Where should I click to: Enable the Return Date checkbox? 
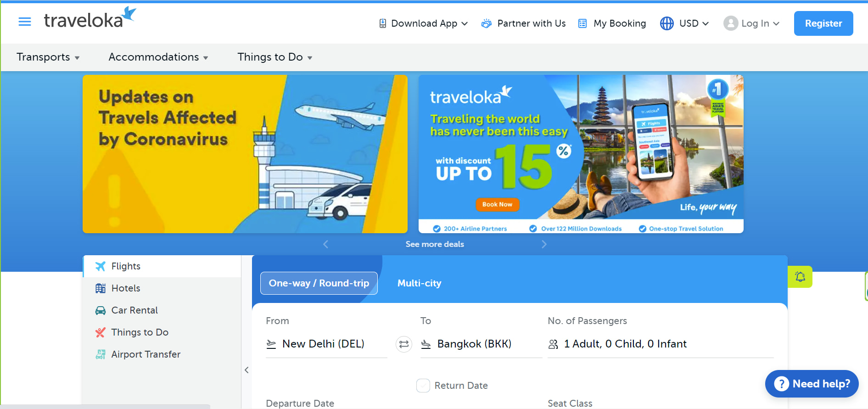(x=423, y=386)
